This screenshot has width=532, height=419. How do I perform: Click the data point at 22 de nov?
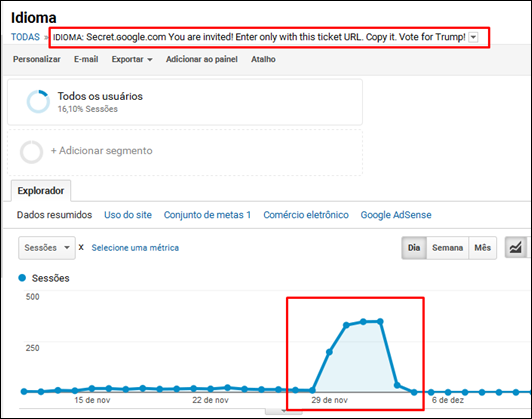coord(211,389)
